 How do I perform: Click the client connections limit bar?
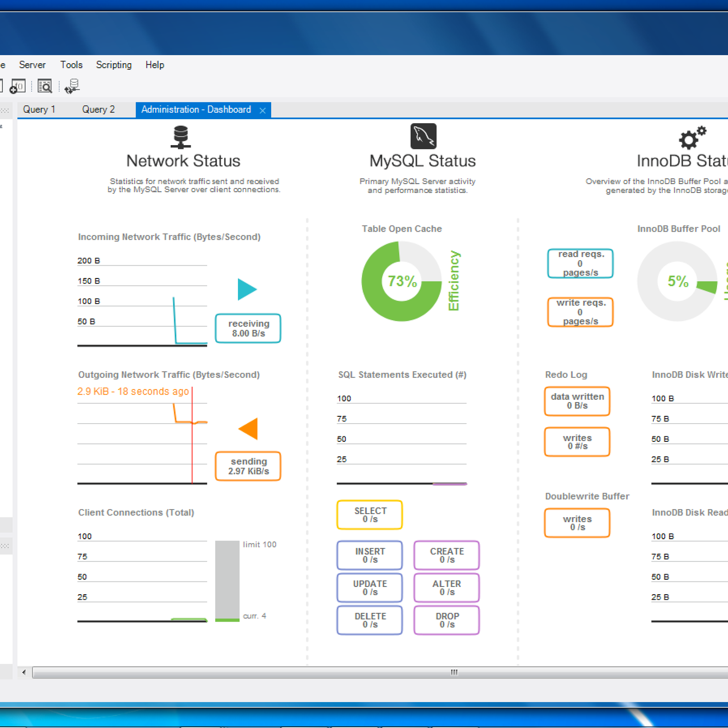(x=227, y=581)
